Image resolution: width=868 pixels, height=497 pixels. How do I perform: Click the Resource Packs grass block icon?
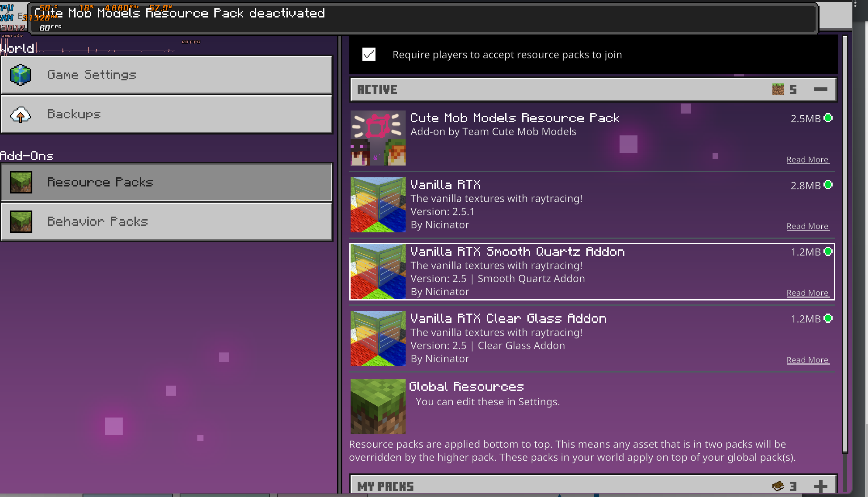point(21,182)
